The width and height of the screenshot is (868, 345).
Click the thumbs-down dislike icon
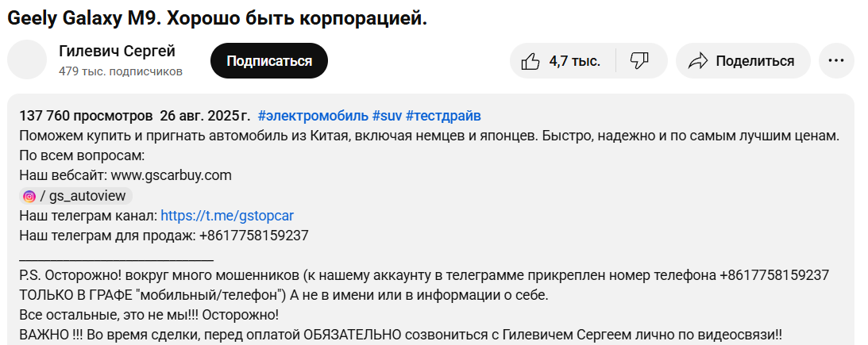tap(639, 61)
